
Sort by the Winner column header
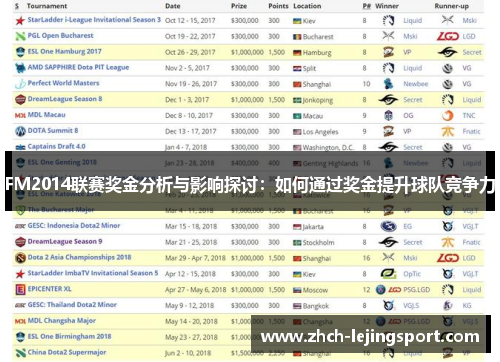pos(387,6)
